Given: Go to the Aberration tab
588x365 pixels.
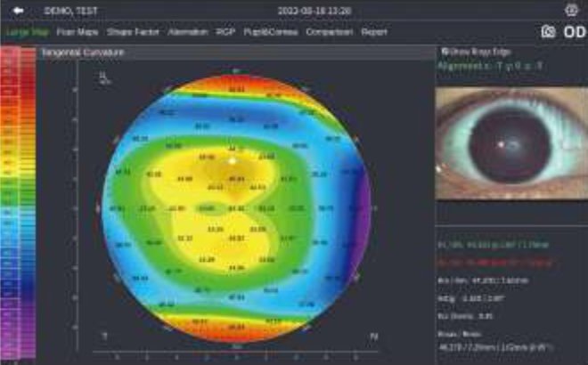Looking at the screenshot, I should [187, 32].
